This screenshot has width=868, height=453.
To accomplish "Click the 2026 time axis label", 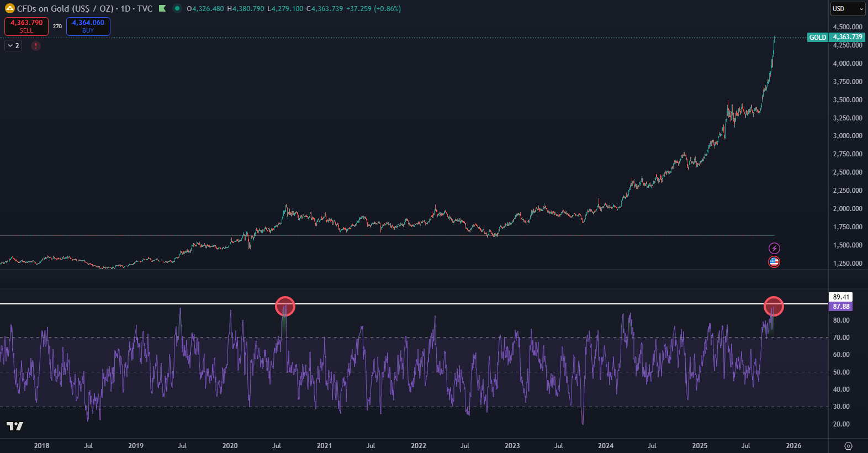I will click(x=793, y=446).
